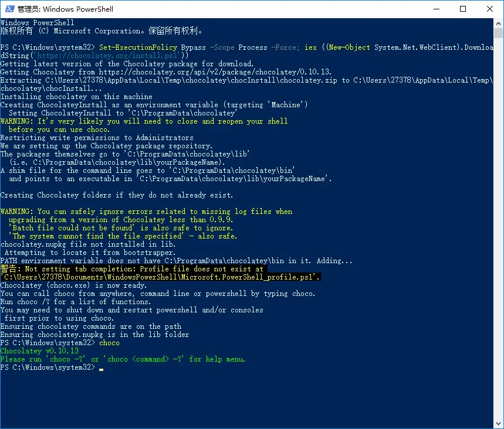Screen dimensions: 504x429
Task: Click the vertical scrollbar thumb
Action: click(x=499, y=33)
